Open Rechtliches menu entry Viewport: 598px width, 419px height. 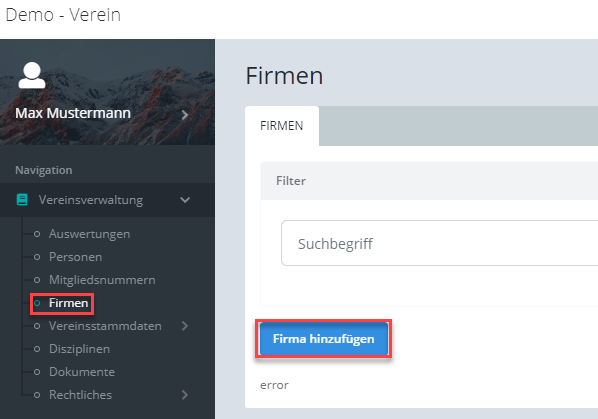(80, 395)
